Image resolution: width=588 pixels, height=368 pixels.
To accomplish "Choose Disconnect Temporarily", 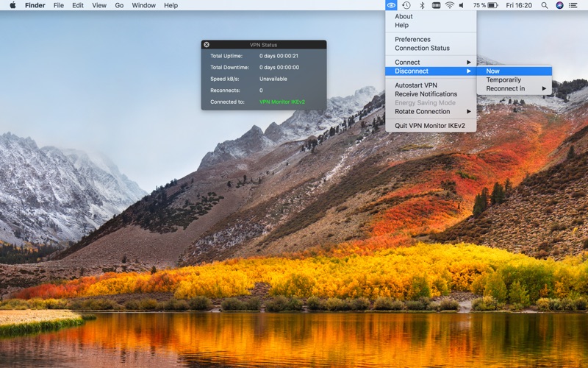I will click(514, 79).
